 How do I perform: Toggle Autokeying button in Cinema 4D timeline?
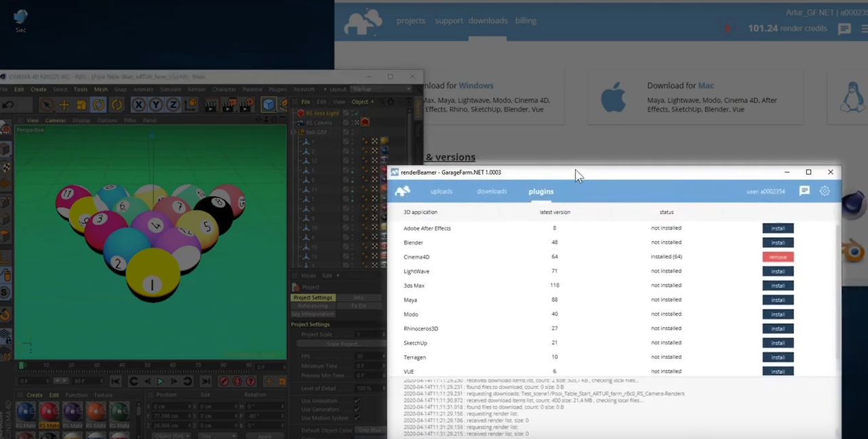[x=237, y=381]
